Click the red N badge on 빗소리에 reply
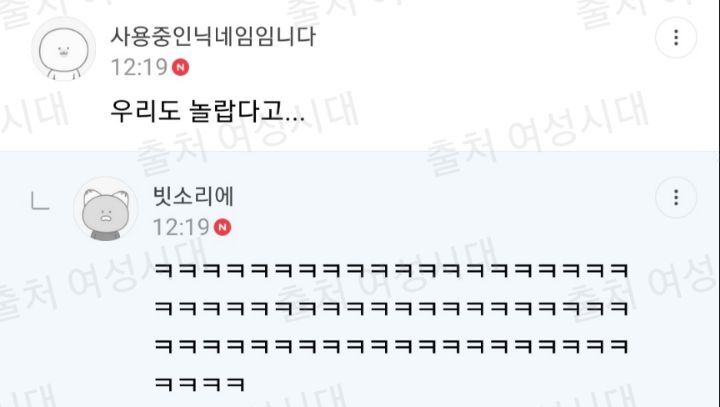Image resolution: width=720 pixels, height=407 pixels. point(223,227)
